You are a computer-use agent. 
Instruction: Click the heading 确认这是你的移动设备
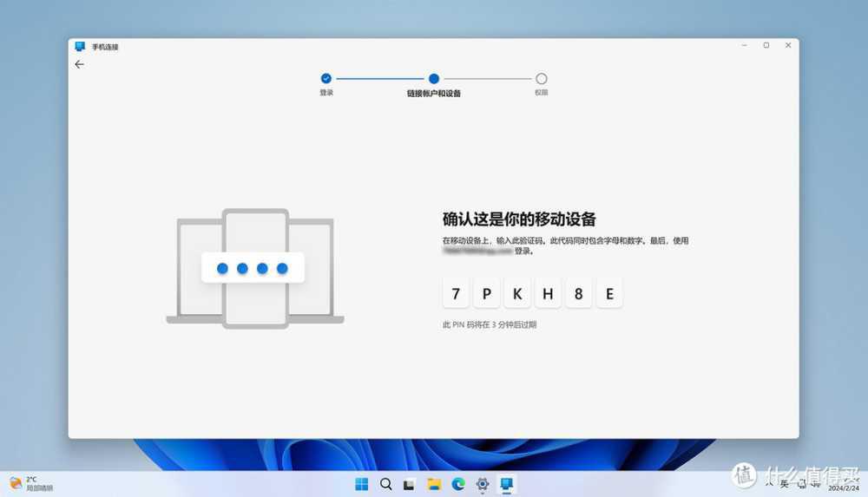[519, 219]
